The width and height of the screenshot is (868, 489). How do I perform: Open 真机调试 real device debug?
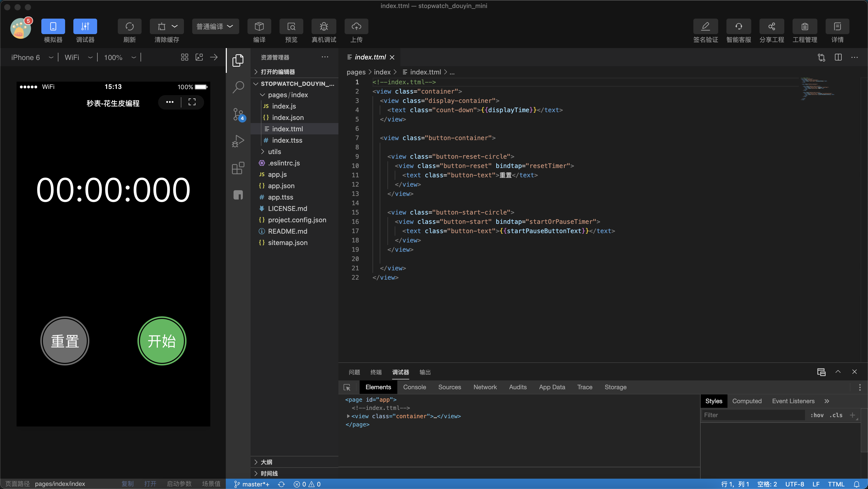(x=323, y=26)
